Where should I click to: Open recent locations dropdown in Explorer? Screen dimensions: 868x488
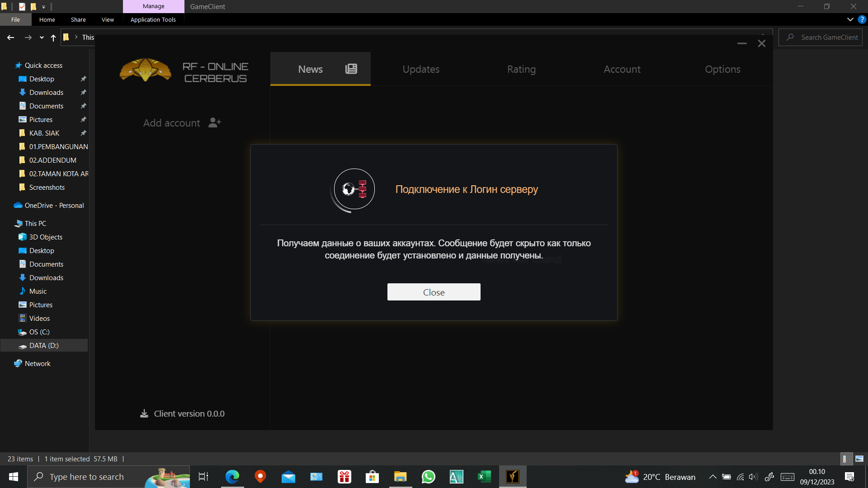42,38
